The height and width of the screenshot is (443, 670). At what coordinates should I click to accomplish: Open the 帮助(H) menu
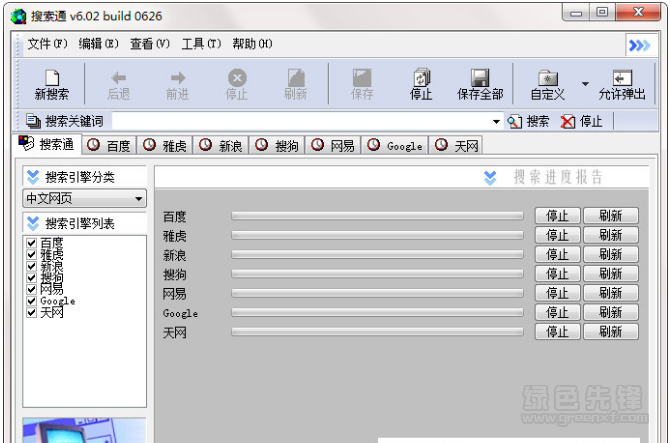click(x=252, y=44)
